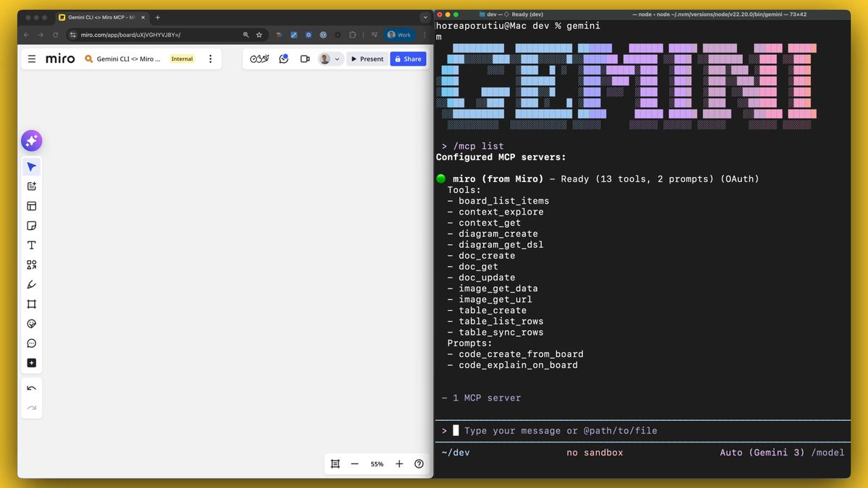Click context_explore in the tools list
This screenshot has height=488, width=868.
tap(501, 212)
